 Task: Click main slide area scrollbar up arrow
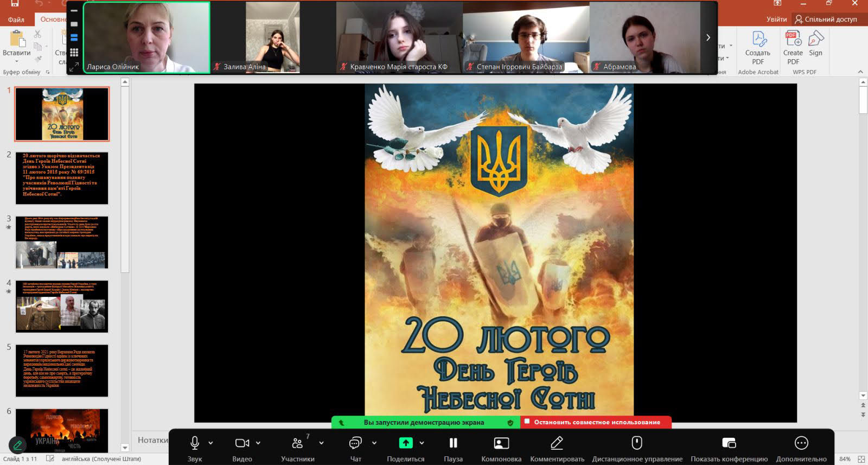point(863,82)
